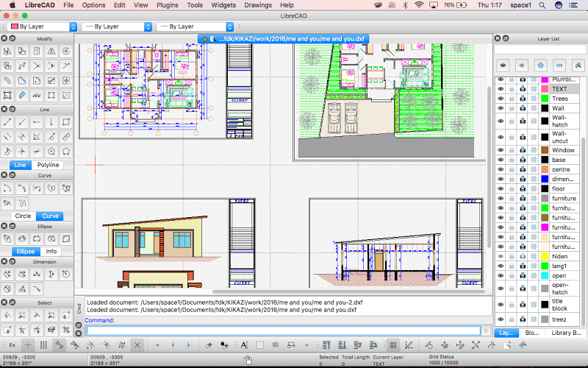Open the By Layer line type dropdown
Image resolution: width=588 pixels, height=368 pixels.
click(x=194, y=26)
